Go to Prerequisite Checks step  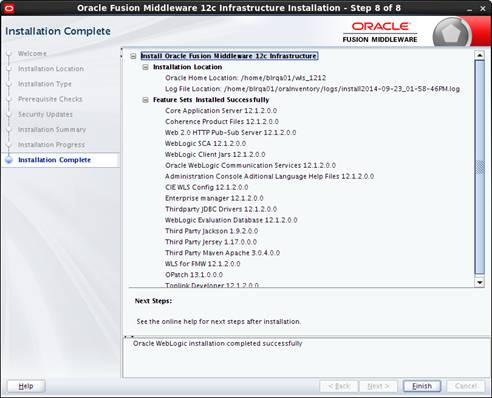point(50,99)
